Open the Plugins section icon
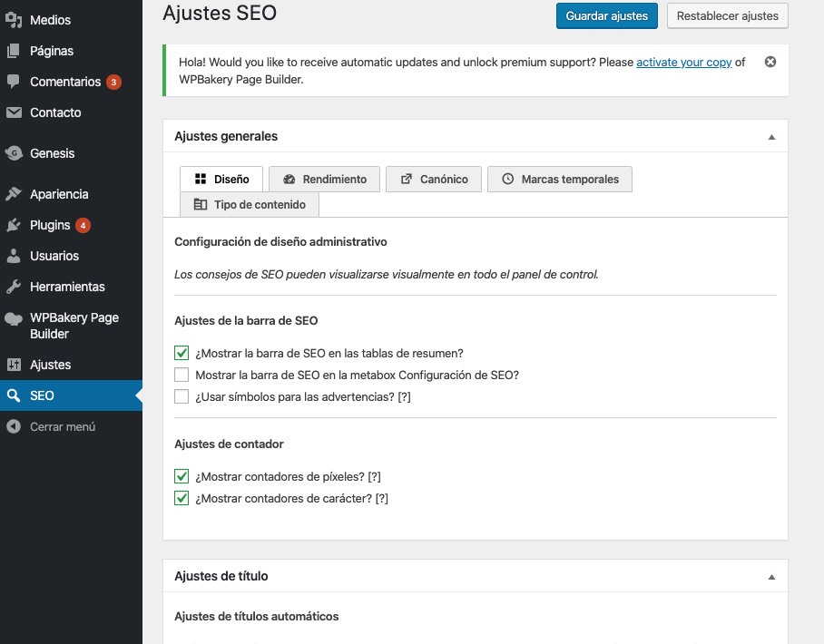This screenshot has width=824, height=644. tap(14, 224)
